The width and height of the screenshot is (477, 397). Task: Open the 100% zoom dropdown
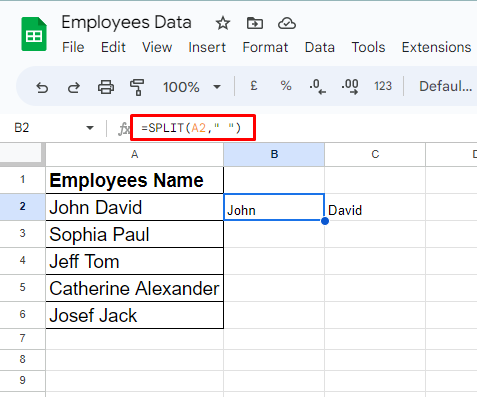pyautogui.click(x=192, y=87)
